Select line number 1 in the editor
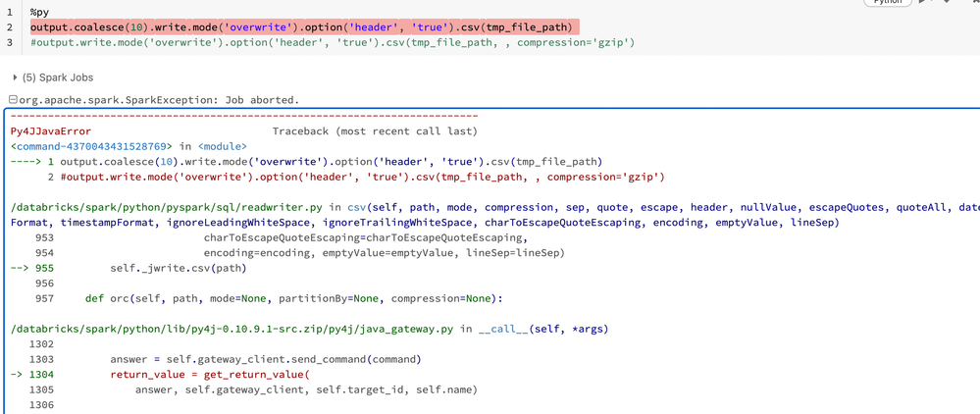Image resolution: width=980 pixels, height=414 pixels. click(9, 12)
